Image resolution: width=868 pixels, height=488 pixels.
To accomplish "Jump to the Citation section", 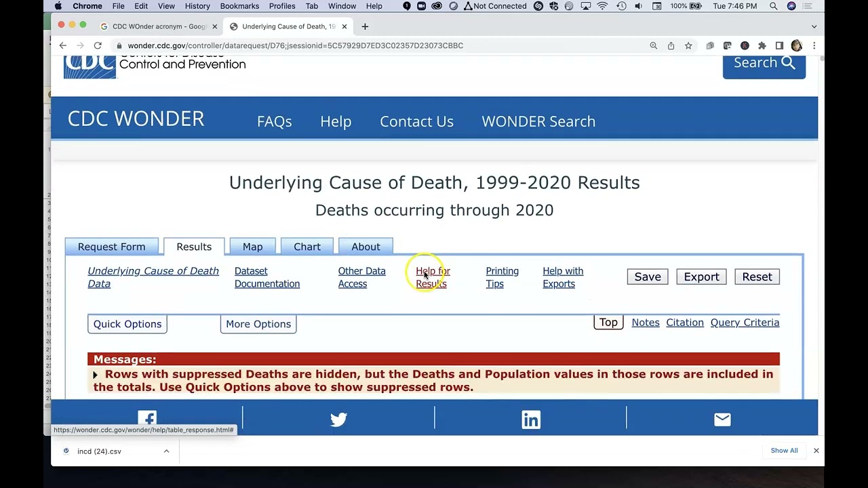I will coord(685,323).
